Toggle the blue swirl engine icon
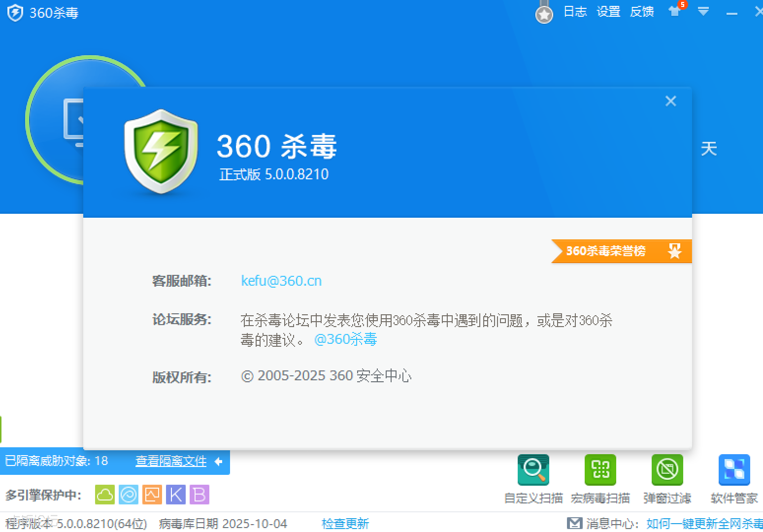 point(129,495)
